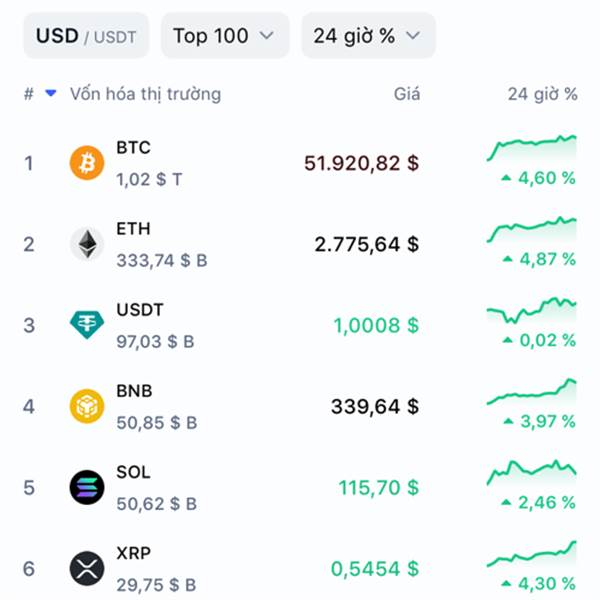Viewport: 600px width, 600px height.
Task: Expand the Top 100 dropdown
Action: pos(225,36)
